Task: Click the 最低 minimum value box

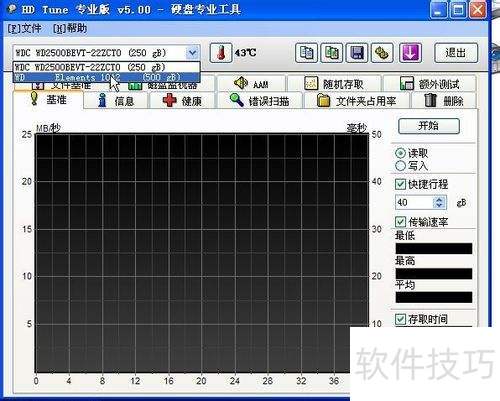Action: tap(434, 249)
